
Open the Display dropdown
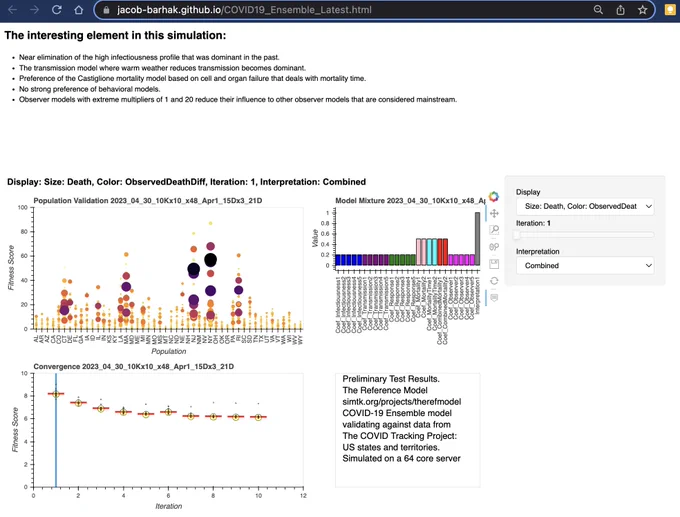click(585, 206)
